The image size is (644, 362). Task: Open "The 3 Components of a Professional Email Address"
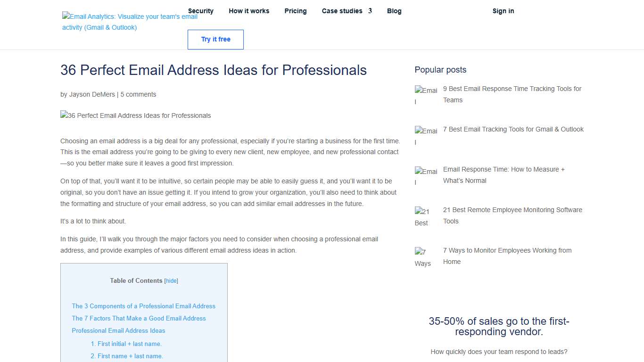pos(143,306)
